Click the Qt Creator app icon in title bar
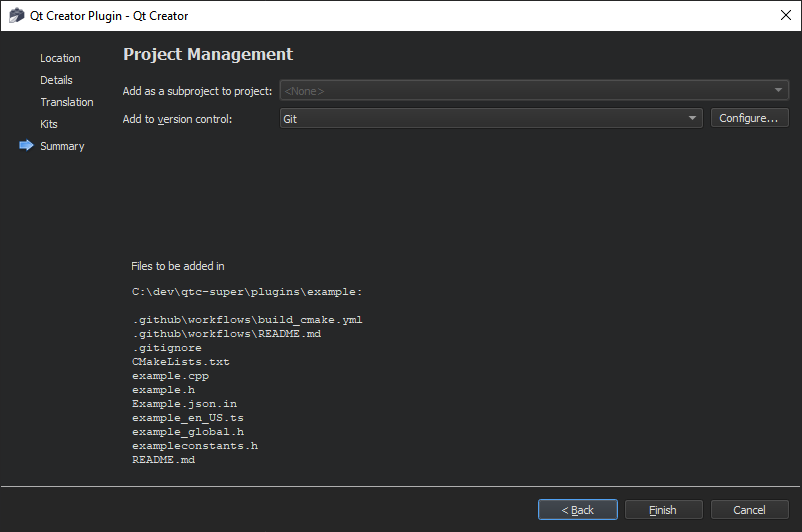Screen dimensions: 802x532 tap(16, 15)
